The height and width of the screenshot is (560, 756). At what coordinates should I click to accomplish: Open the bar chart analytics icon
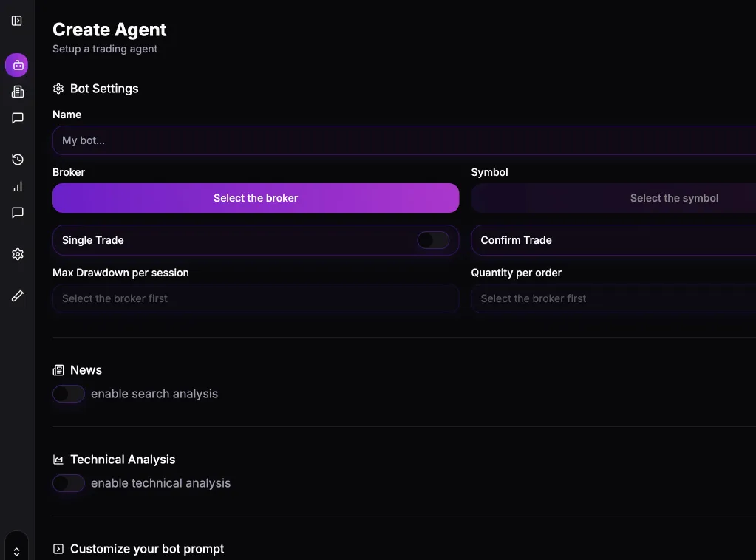pos(18,186)
